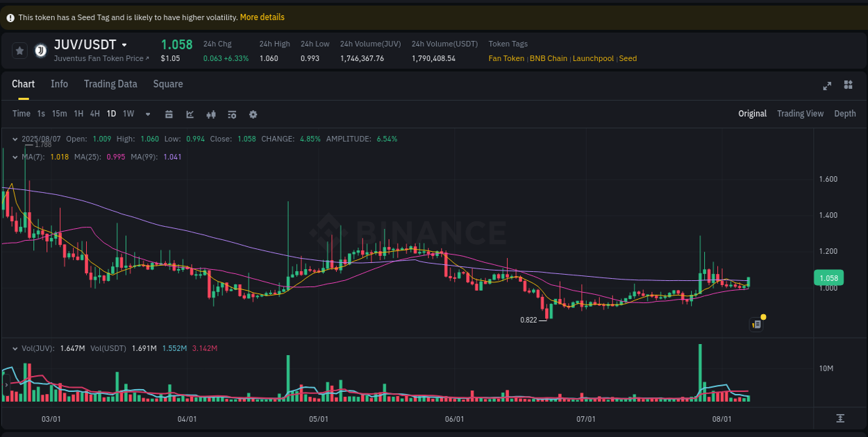Image resolution: width=868 pixels, height=437 pixels.
Task: Open the Fan Token tag link
Action: tap(506, 58)
